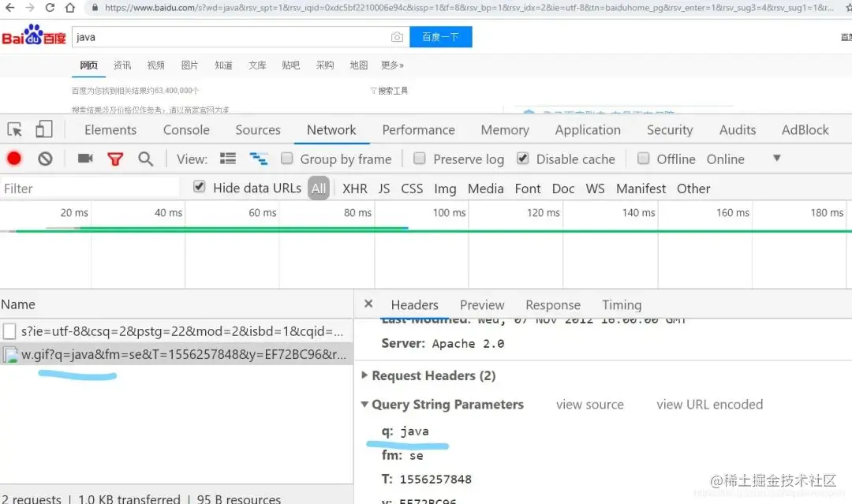Select the Network tab
The height and width of the screenshot is (504, 852).
point(331,130)
